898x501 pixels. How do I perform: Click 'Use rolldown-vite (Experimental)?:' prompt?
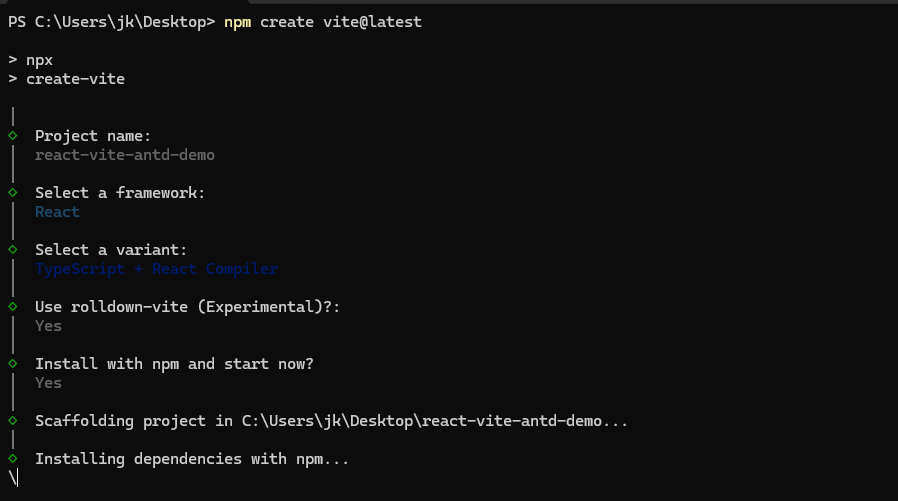click(x=187, y=307)
